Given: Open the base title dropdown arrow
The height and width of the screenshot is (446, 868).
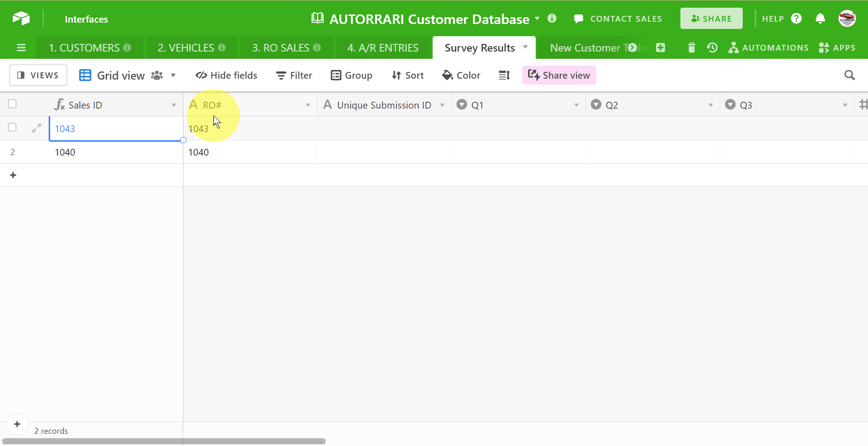Looking at the screenshot, I should [537, 19].
